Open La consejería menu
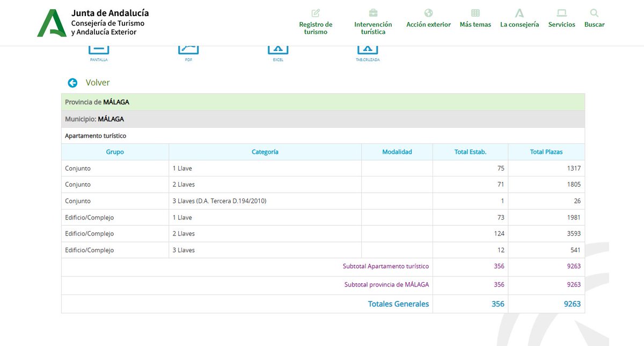This screenshot has height=346, width=644. pos(519,18)
